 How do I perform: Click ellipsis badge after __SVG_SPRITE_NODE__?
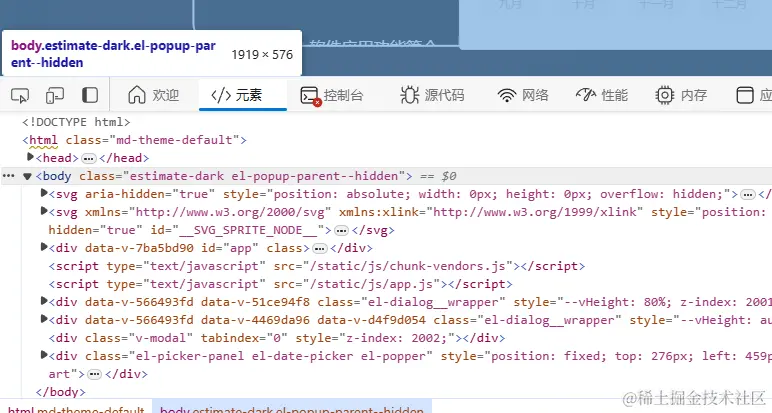[x=341, y=231]
